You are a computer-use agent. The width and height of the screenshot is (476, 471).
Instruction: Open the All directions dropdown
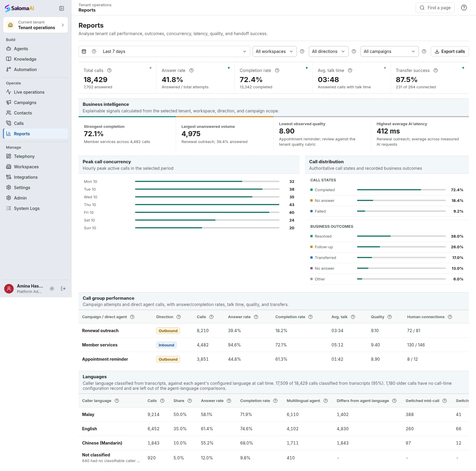[x=328, y=51]
